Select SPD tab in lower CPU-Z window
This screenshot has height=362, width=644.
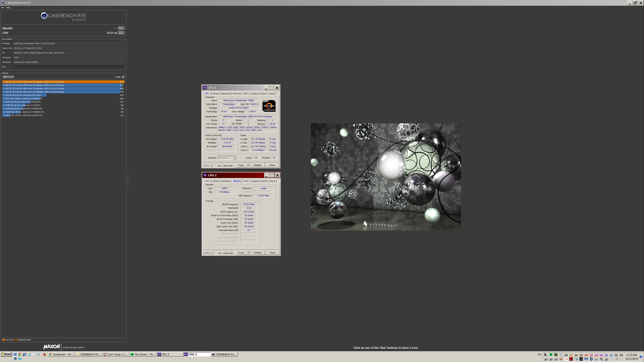(246, 181)
